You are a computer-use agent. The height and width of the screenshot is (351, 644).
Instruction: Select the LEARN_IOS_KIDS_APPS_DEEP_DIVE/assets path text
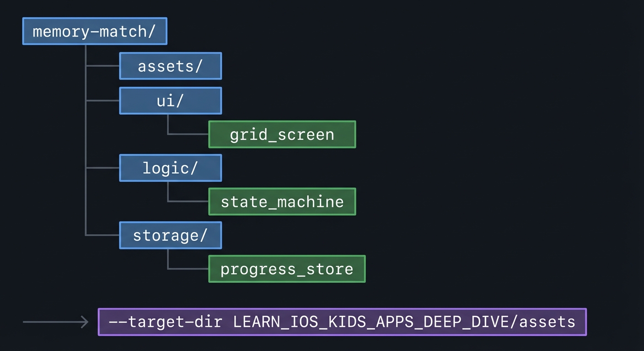pyautogui.click(x=404, y=322)
